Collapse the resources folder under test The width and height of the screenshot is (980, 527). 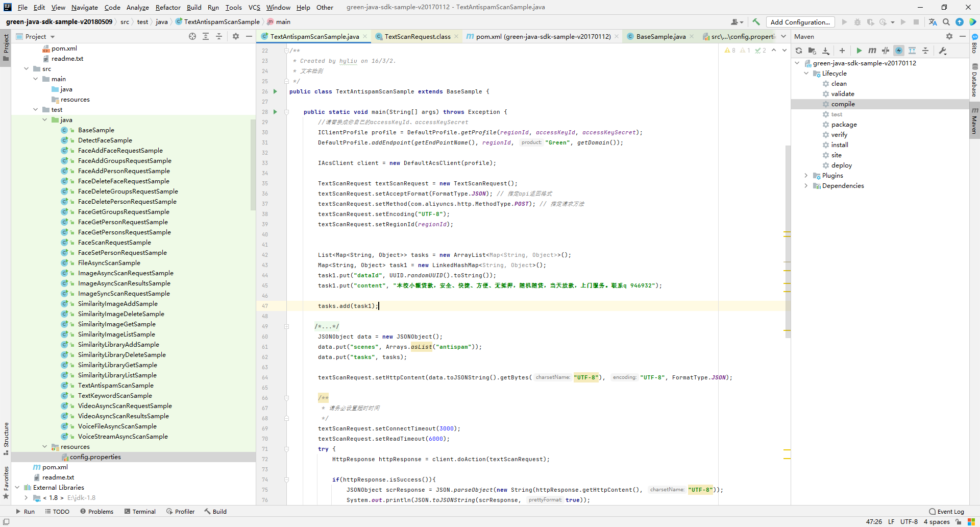[44, 446]
